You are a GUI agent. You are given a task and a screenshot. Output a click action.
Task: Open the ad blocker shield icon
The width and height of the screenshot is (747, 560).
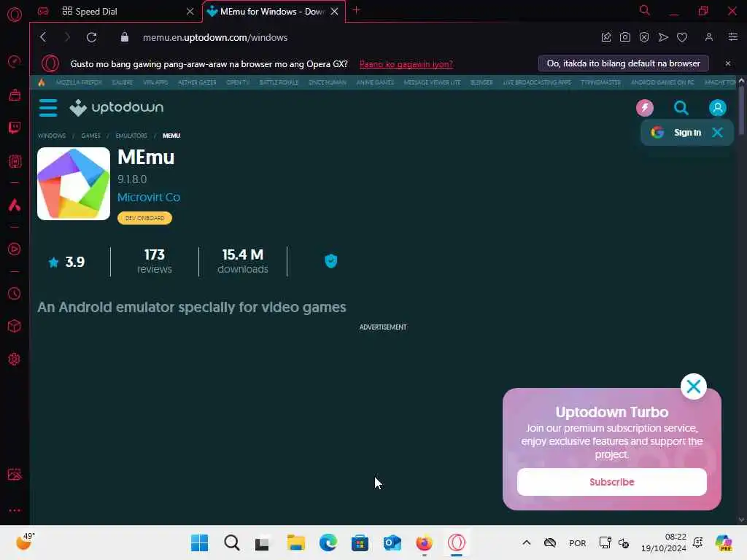tap(644, 37)
